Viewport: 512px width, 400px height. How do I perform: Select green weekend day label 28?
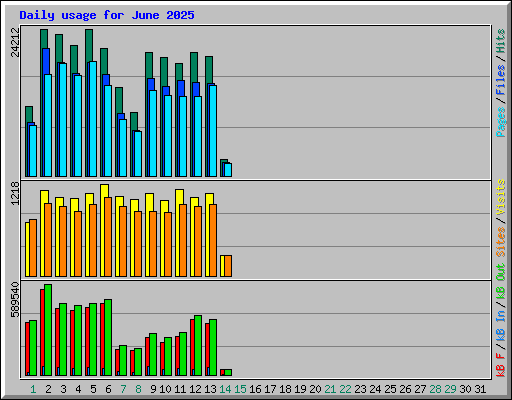(435, 389)
